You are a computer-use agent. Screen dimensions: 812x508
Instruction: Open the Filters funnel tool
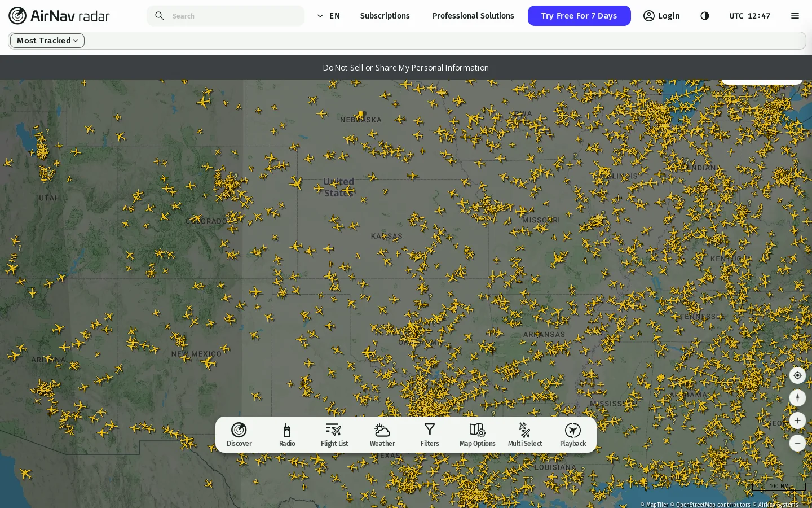[430, 435]
